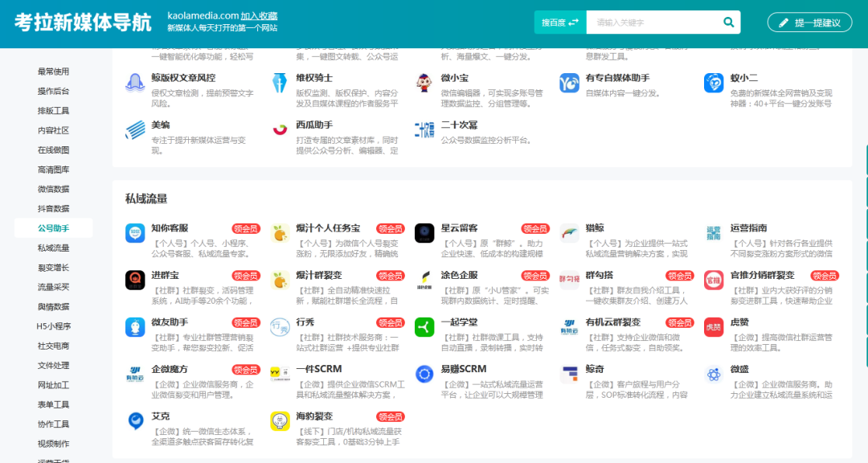Click the 有专自媒体助手 icon
The height and width of the screenshot is (463, 868).
click(569, 83)
